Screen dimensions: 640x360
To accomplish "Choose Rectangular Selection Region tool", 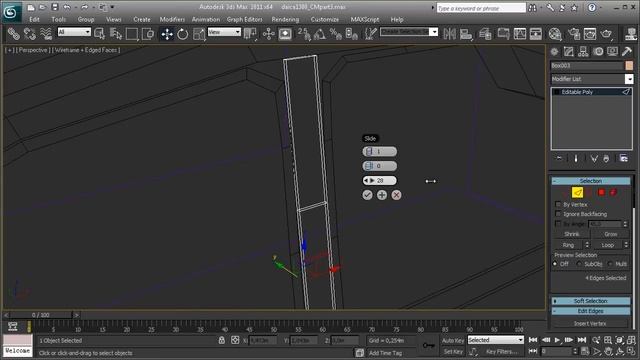I will pyautogui.click(x=132, y=34).
